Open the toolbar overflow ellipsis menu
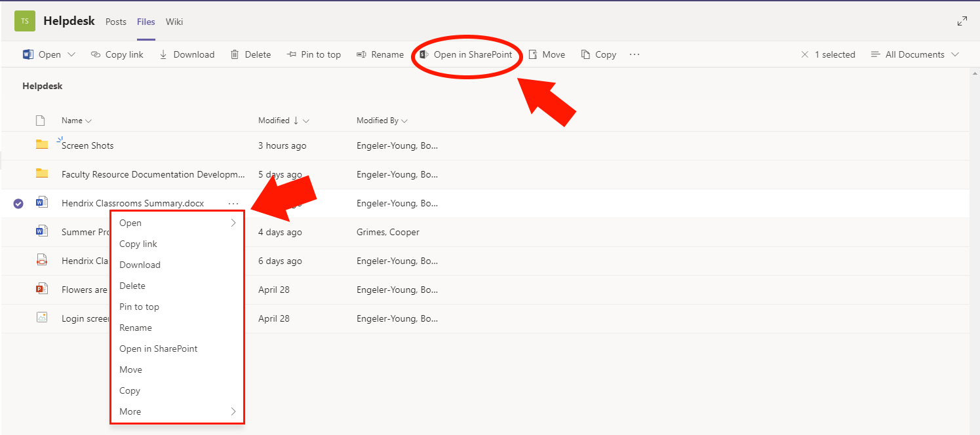The height and width of the screenshot is (435, 980). [x=635, y=54]
